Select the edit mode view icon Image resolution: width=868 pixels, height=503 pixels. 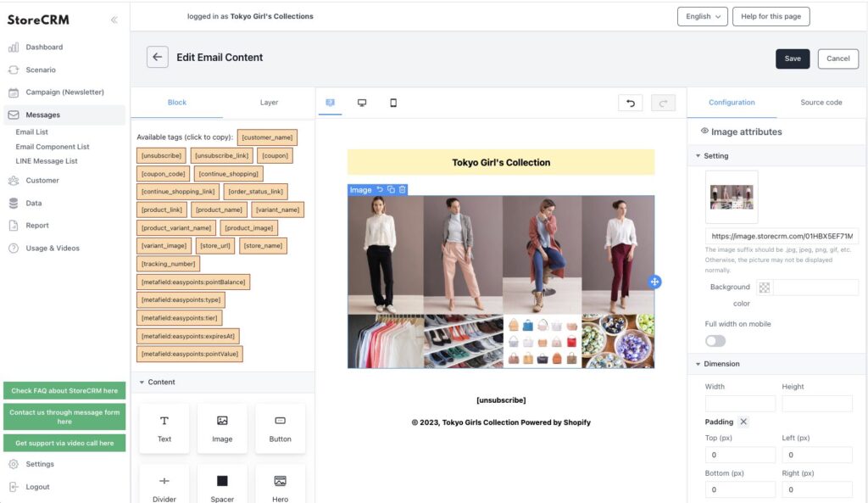(330, 103)
